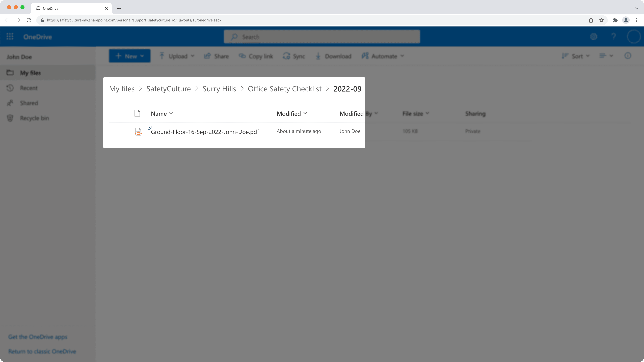Viewport: 644px width, 362px height.
Task: Expand the New button dropdown chevron
Action: click(x=142, y=56)
